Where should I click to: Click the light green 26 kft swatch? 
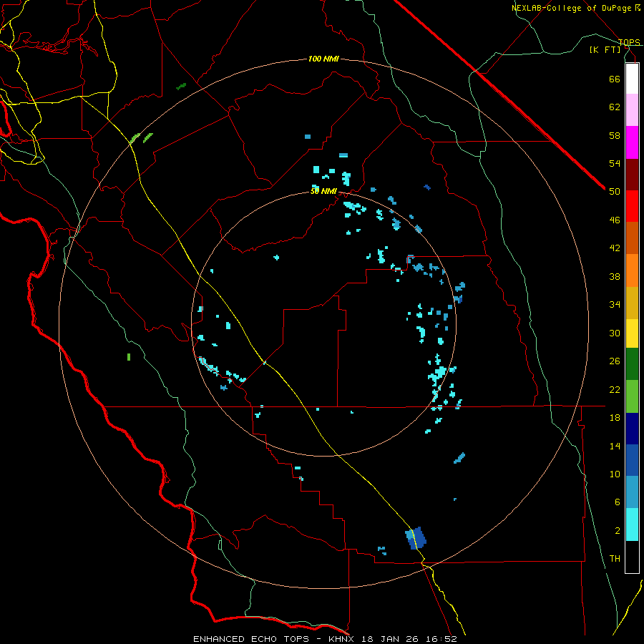(x=632, y=396)
